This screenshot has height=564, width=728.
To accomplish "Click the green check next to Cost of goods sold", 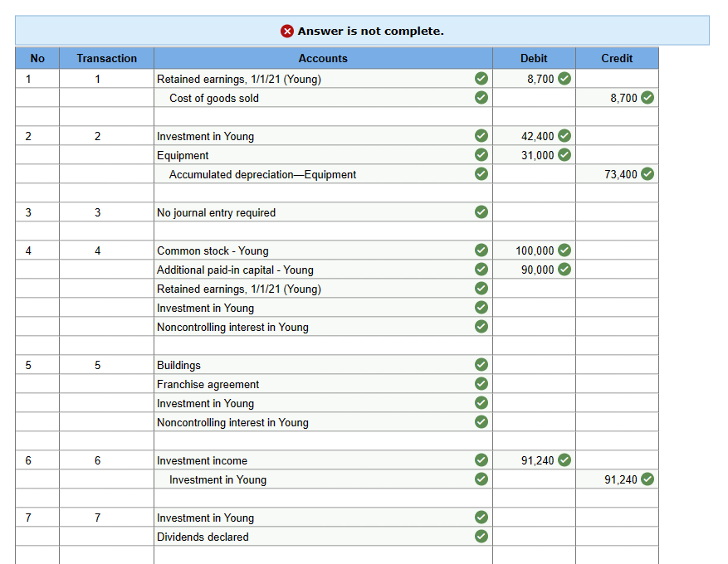I will coord(481,97).
